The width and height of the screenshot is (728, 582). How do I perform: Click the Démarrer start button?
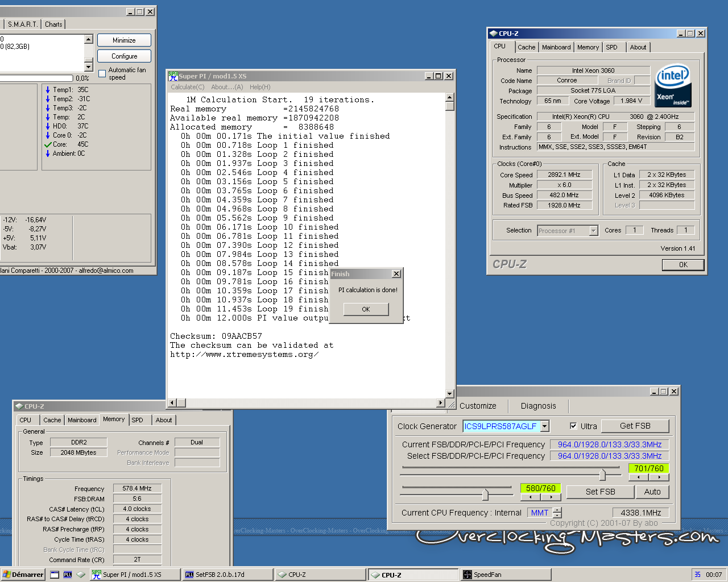[23, 575]
